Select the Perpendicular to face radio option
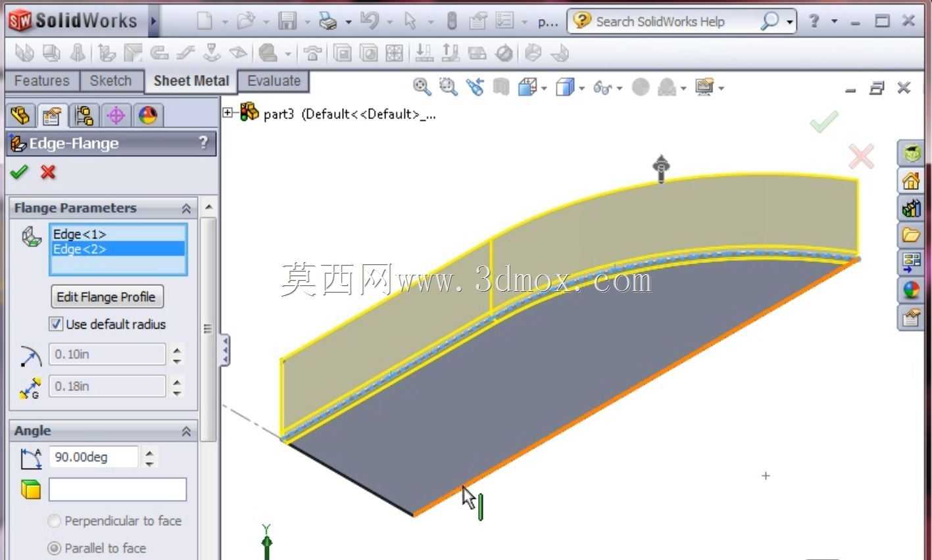The width and height of the screenshot is (932, 560). click(55, 521)
